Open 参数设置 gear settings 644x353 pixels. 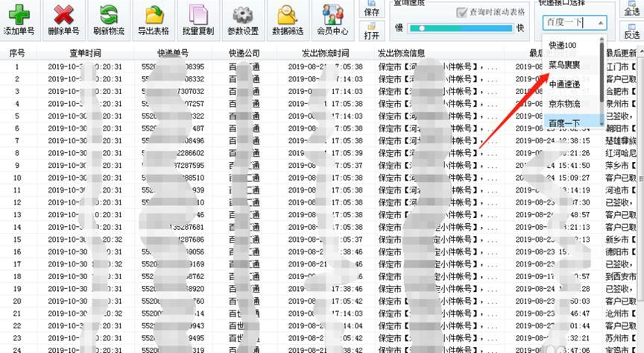click(243, 15)
